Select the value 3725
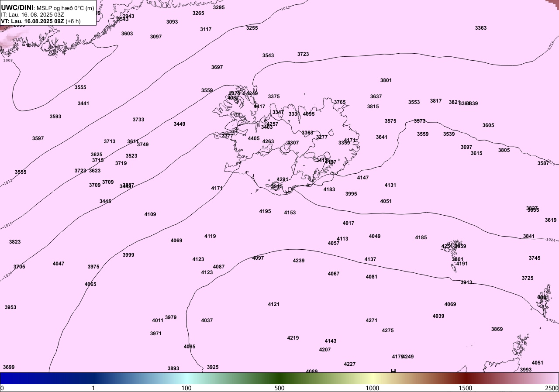 click(528, 278)
